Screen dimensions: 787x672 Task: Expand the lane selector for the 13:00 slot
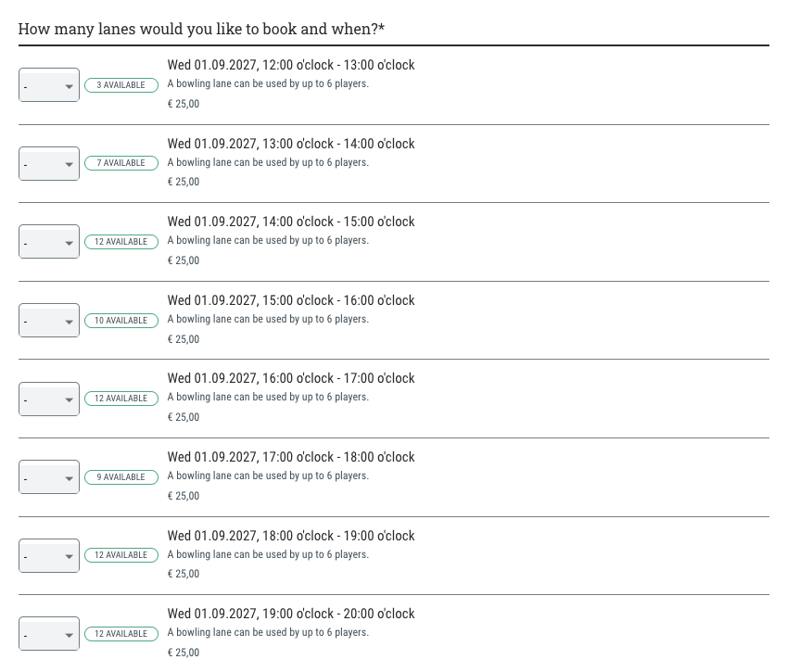(48, 162)
